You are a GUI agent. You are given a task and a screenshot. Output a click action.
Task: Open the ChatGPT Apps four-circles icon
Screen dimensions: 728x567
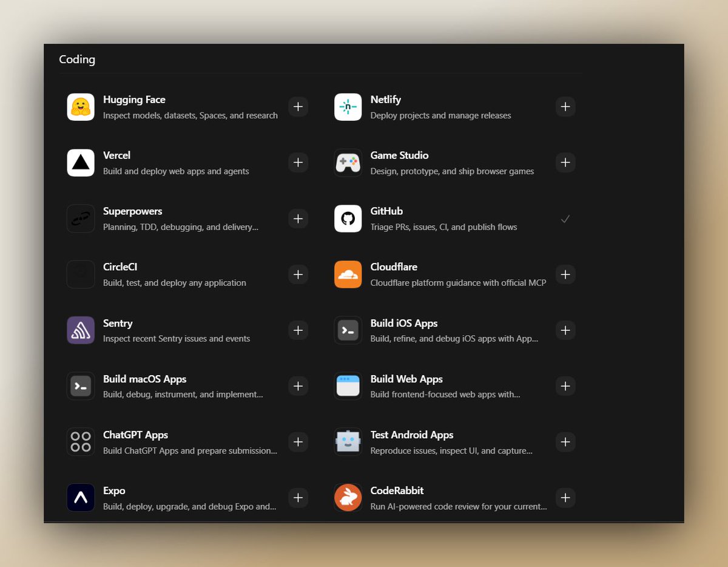tap(81, 442)
